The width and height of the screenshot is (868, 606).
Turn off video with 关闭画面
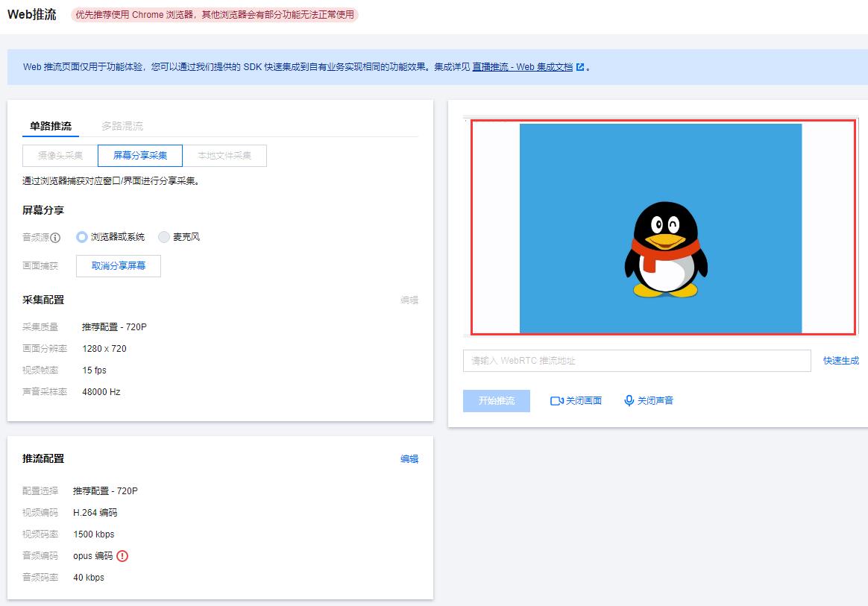(x=576, y=401)
